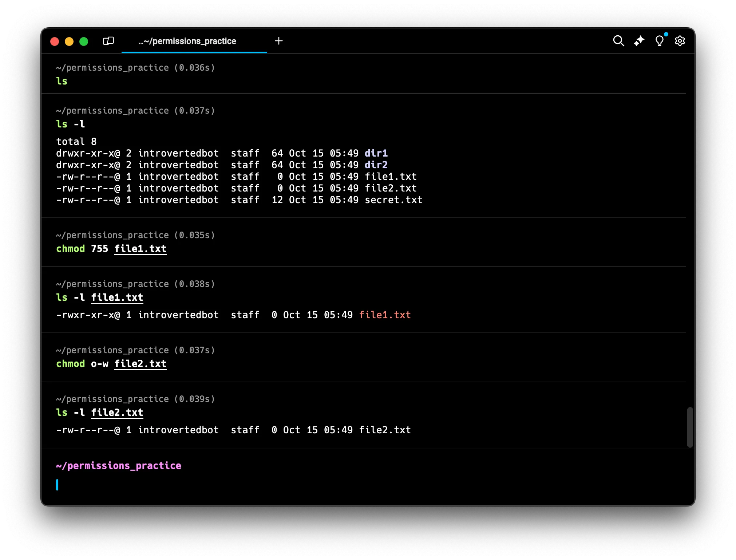Click the red close window button
Screen dimensions: 736x560
click(x=55, y=42)
